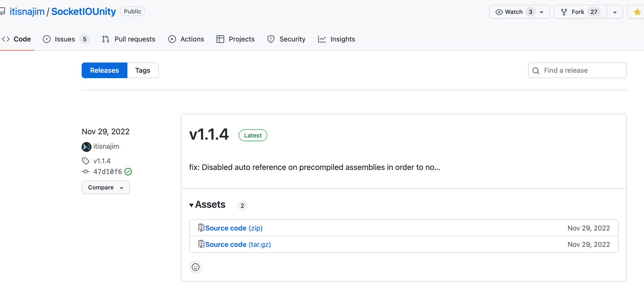Switch to the Tags view
Image resolution: width=644 pixels, height=292 pixels.
tap(143, 70)
